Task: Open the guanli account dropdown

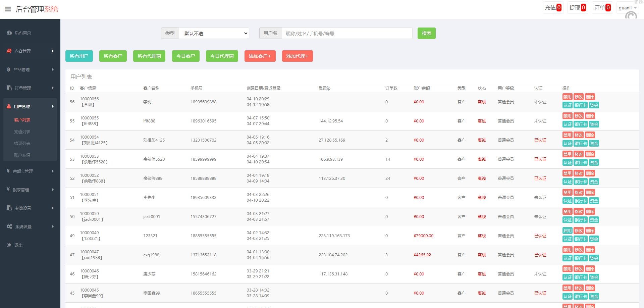Action: [x=627, y=8]
